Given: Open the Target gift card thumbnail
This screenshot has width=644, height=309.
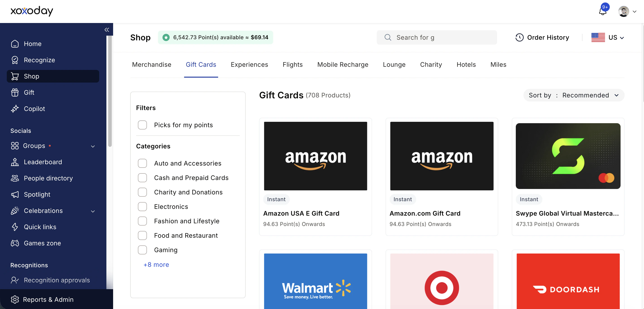Looking at the screenshot, I should pyautogui.click(x=441, y=281).
